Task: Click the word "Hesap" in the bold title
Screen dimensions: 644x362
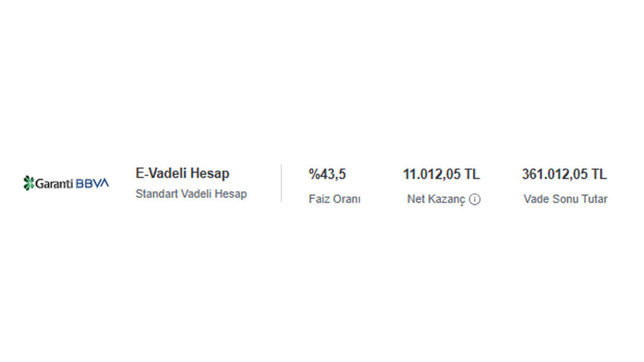Action: coord(211,173)
